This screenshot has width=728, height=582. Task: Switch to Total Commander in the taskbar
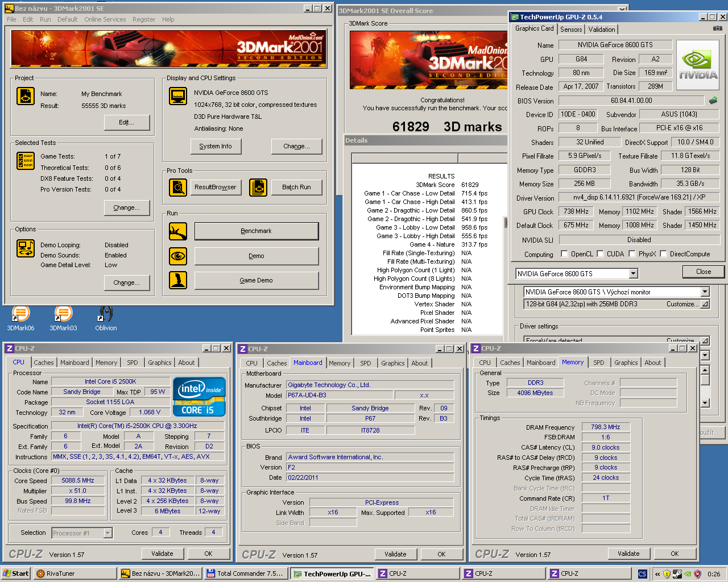coord(246,573)
